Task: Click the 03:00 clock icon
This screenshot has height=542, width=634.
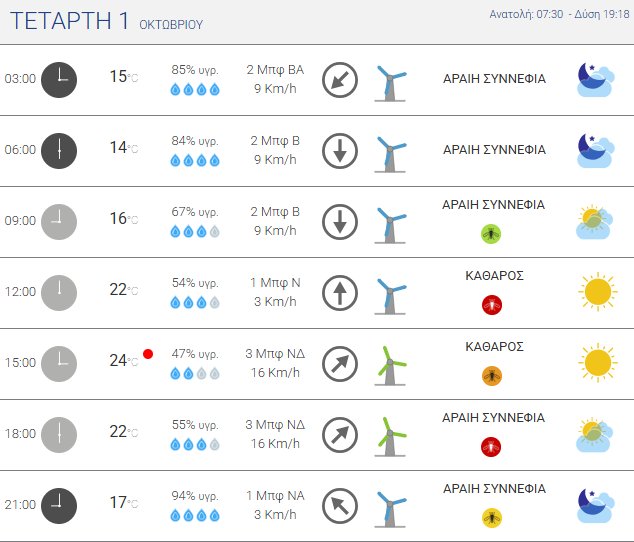Action: point(59,79)
